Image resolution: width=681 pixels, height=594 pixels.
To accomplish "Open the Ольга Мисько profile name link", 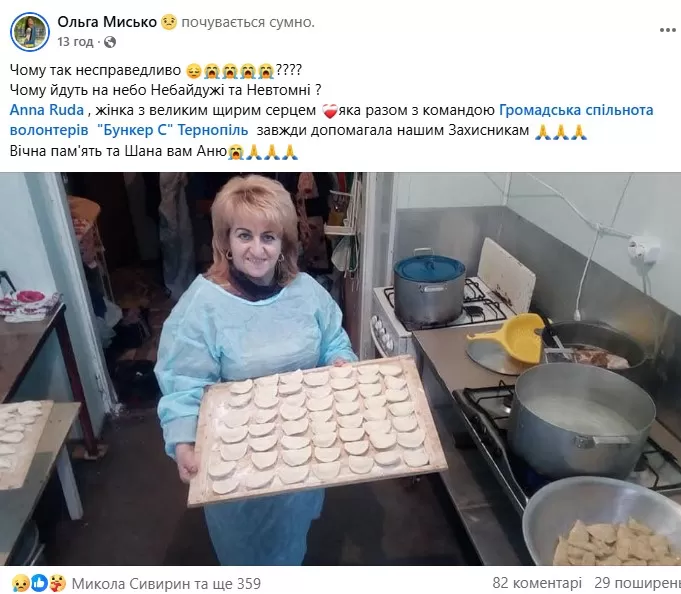I will point(107,22).
